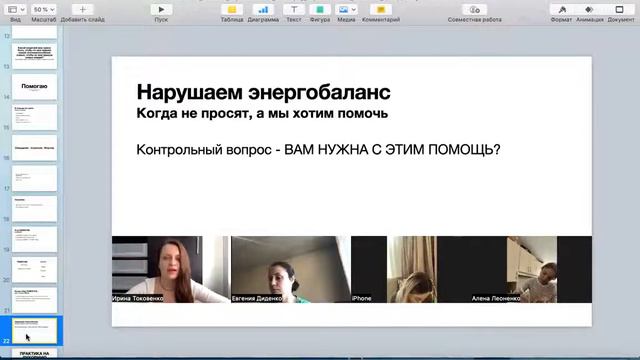Viewport: 640px width, 360px height.
Task: Select slide 15 thumbnail in navigator
Action: [34, 118]
